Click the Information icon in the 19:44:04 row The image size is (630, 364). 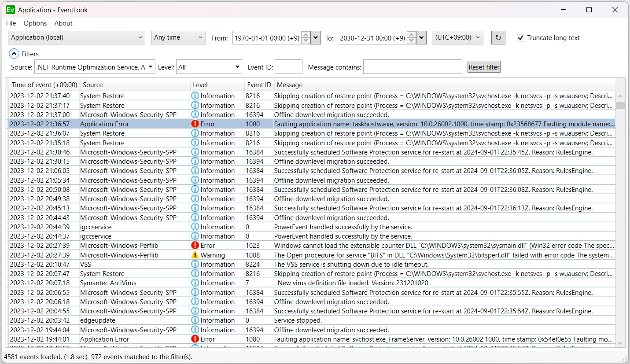coord(195,330)
